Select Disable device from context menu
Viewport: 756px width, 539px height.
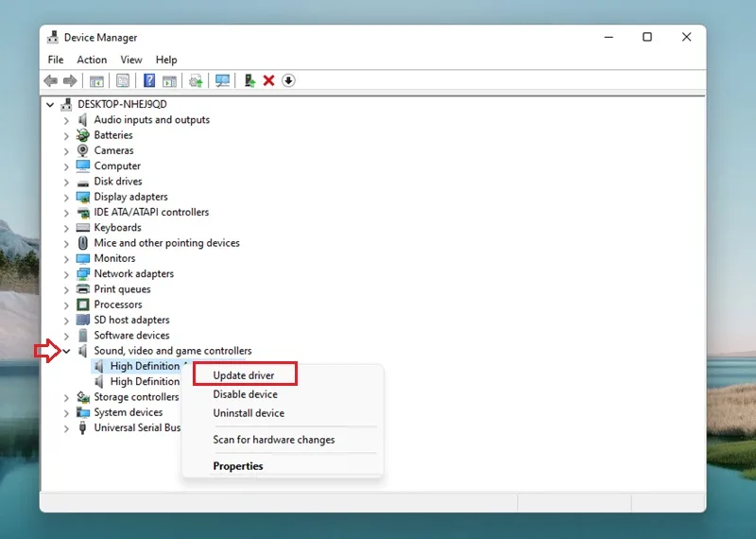pos(246,394)
